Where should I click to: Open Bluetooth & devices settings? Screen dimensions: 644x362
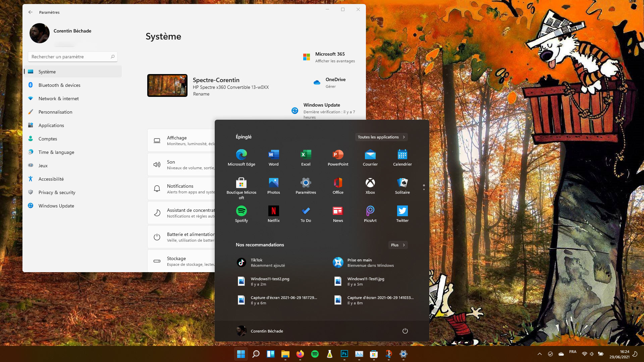pyautogui.click(x=73, y=85)
